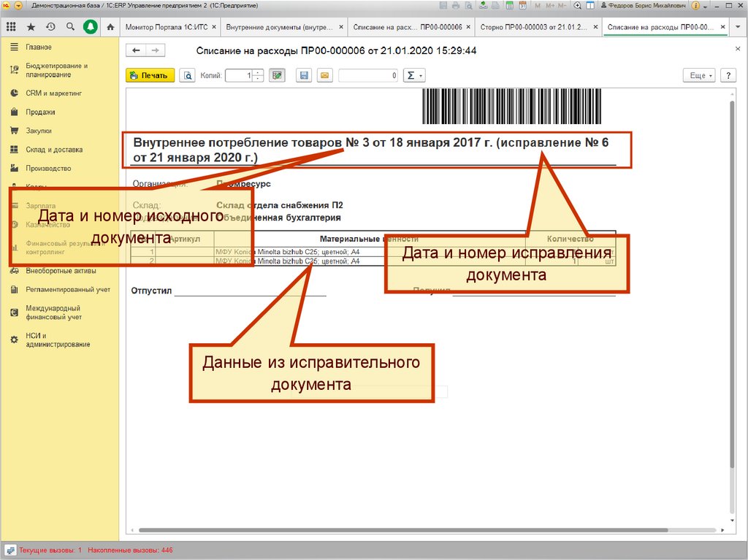This screenshot has width=748, height=560.
Task: Open the sum (Σ) dropdown
Action: coord(414,75)
